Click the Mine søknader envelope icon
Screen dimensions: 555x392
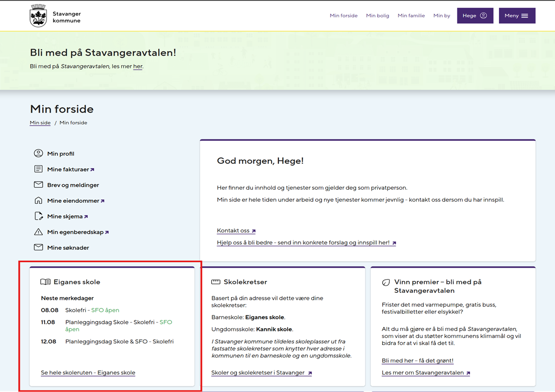click(38, 247)
